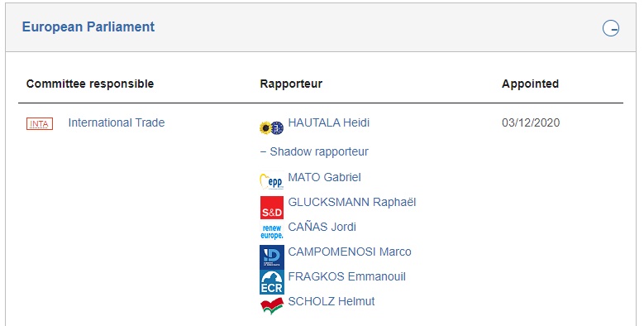Open SCHOLZ Helmut's profile
The height and width of the screenshot is (326, 644).
(x=332, y=301)
